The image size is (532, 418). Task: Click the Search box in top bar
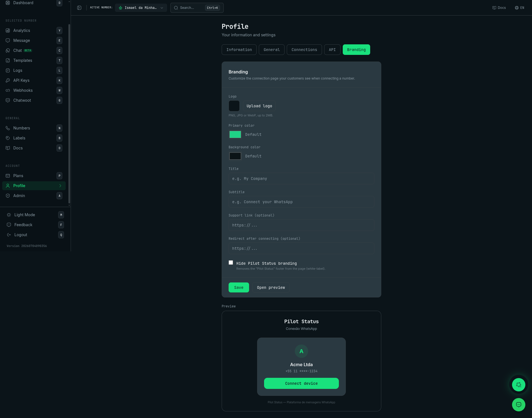coord(197,8)
